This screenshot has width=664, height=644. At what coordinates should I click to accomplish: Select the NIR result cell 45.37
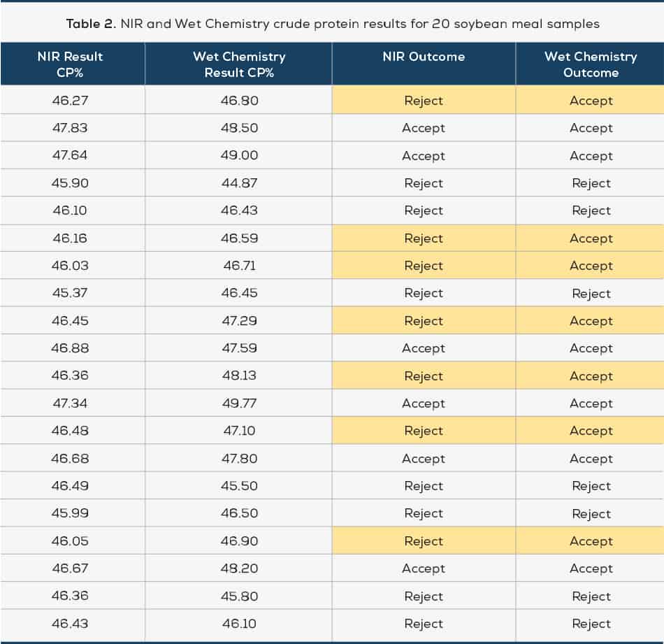[x=70, y=293]
